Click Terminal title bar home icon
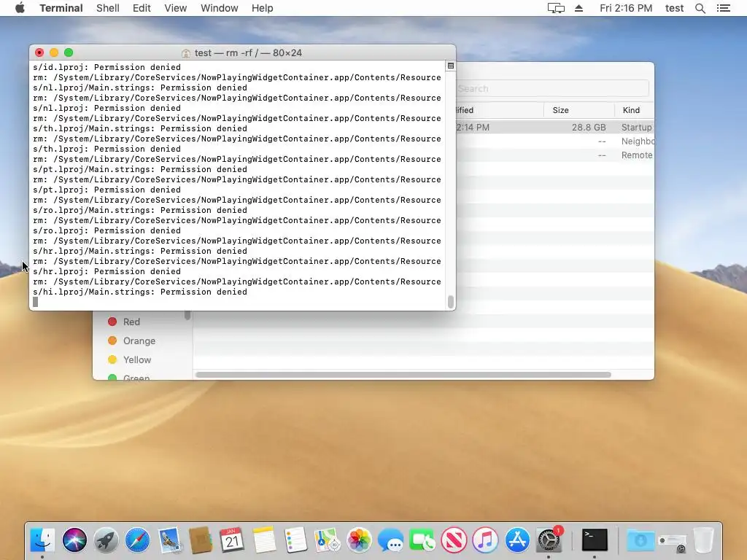 pyautogui.click(x=186, y=52)
